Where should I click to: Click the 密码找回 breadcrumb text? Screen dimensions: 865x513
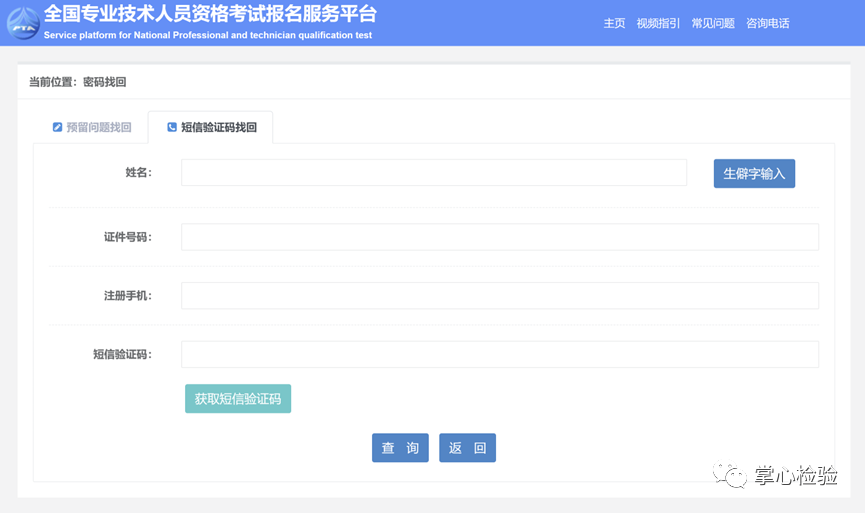[x=104, y=82]
